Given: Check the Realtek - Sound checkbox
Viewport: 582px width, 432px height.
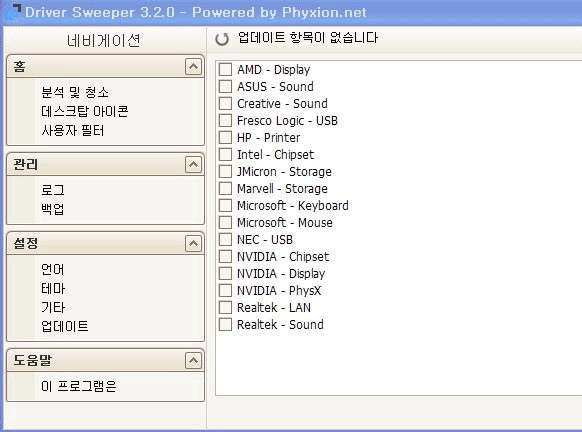Looking at the screenshot, I should pyautogui.click(x=225, y=325).
